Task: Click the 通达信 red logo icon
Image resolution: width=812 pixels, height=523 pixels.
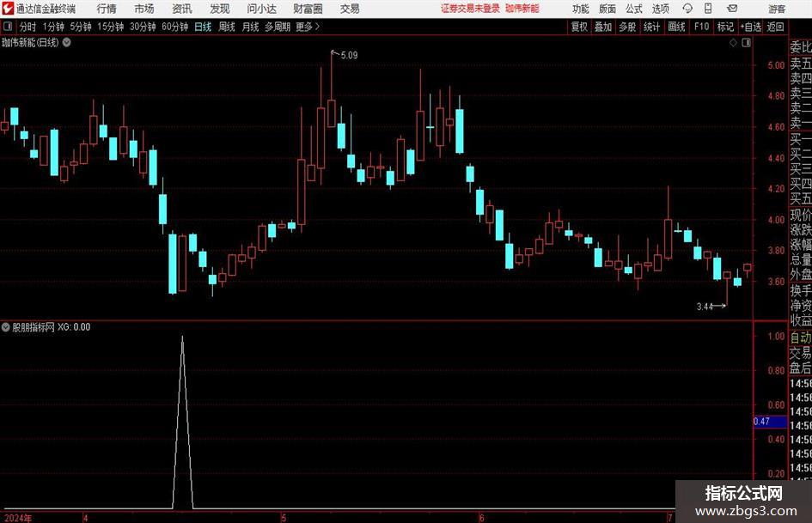Action: point(8,9)
